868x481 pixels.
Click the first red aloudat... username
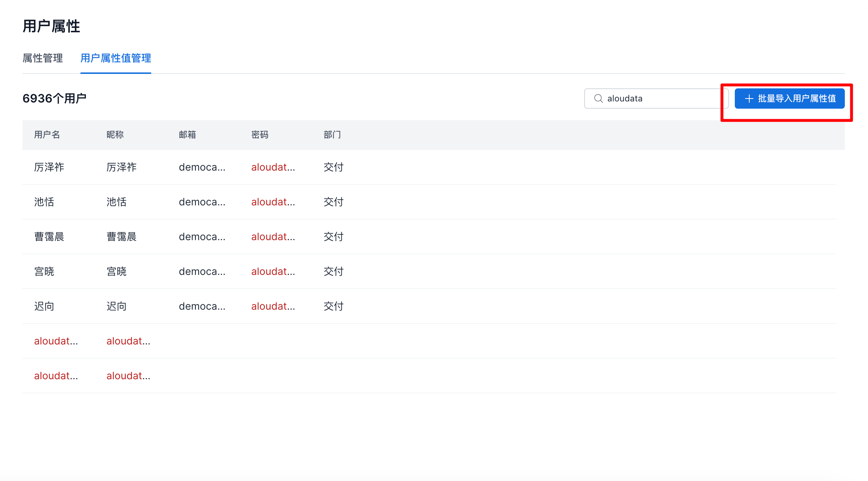(56, 341)
